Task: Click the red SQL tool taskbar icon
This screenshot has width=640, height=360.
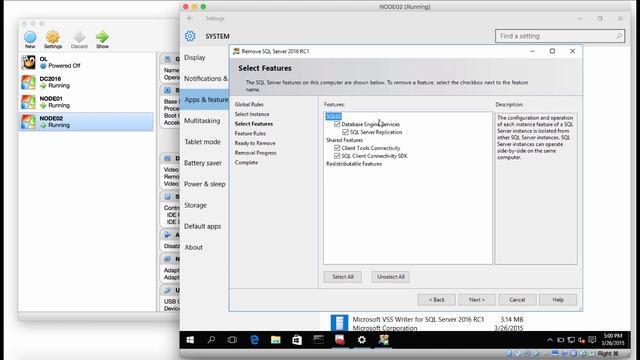Action: coord(340,340)
